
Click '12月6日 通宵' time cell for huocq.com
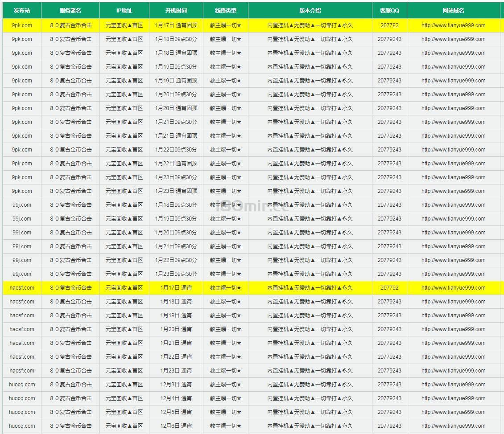click(x=176, y=426)
